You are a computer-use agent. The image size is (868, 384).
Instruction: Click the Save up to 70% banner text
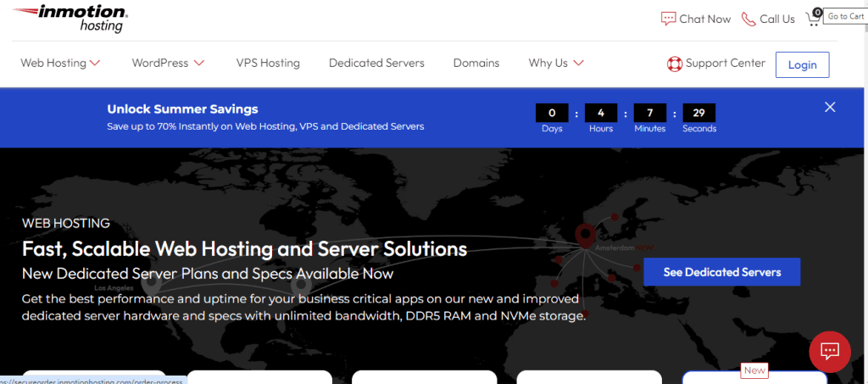point(265,126)
